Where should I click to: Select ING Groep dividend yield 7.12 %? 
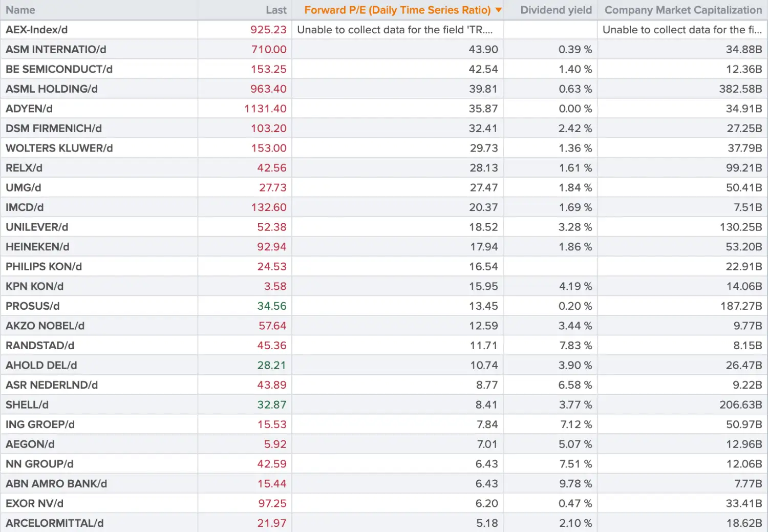tap(575, 424)
